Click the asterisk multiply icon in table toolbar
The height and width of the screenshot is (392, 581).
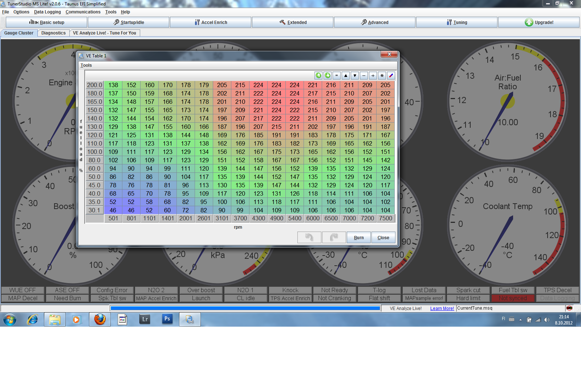(x=382, y=75)
